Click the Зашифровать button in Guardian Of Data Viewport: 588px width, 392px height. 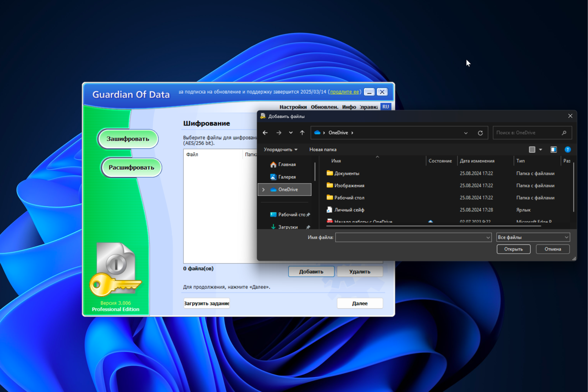click(x=128, y=139)
